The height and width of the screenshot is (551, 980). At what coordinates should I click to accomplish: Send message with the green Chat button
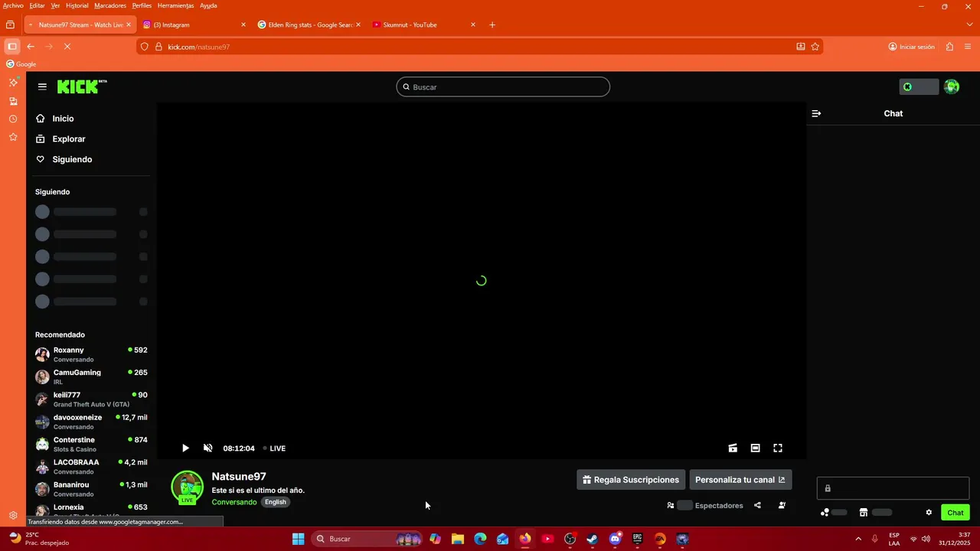(x=955, y=513)
